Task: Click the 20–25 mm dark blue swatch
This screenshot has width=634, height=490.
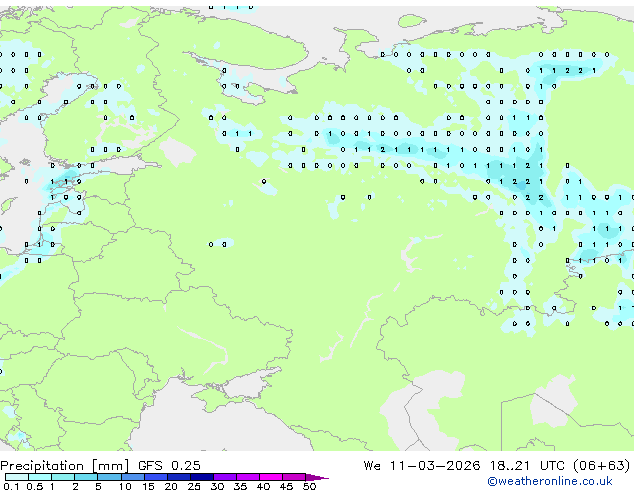Action: (179, 477)
